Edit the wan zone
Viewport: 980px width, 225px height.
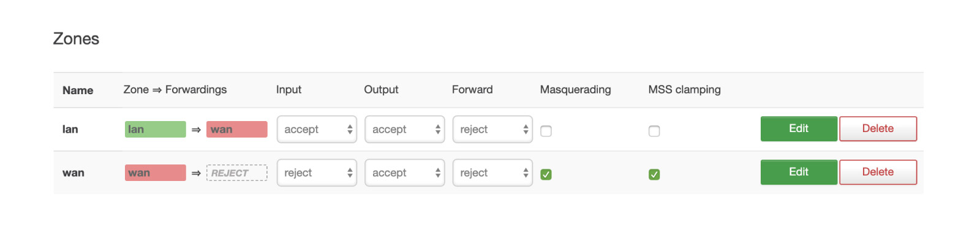coord(799,172)
